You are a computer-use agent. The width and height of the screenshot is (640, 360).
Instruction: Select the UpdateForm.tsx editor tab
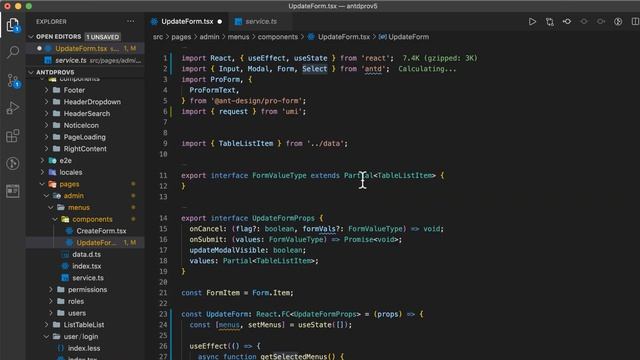point(187,22)
